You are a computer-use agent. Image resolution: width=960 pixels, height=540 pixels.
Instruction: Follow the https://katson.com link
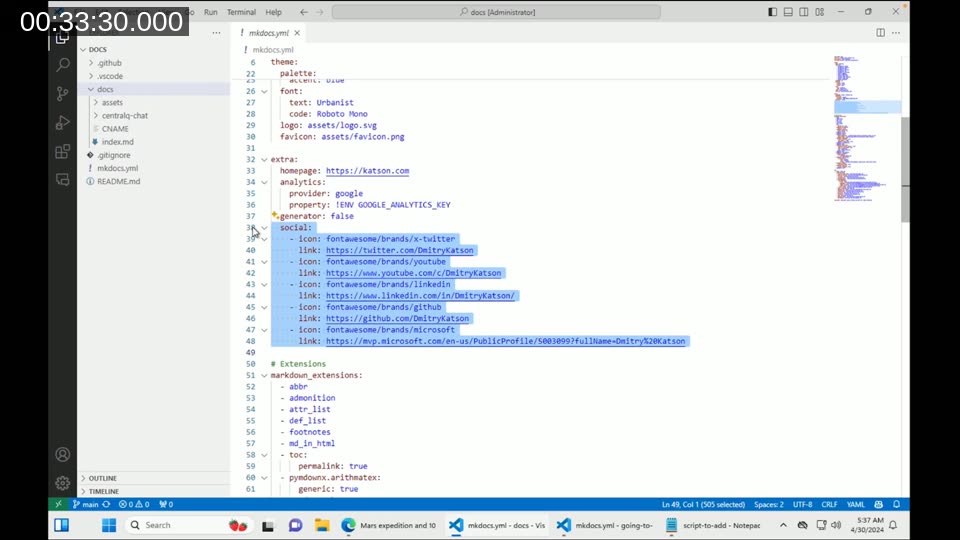[367, 171]
